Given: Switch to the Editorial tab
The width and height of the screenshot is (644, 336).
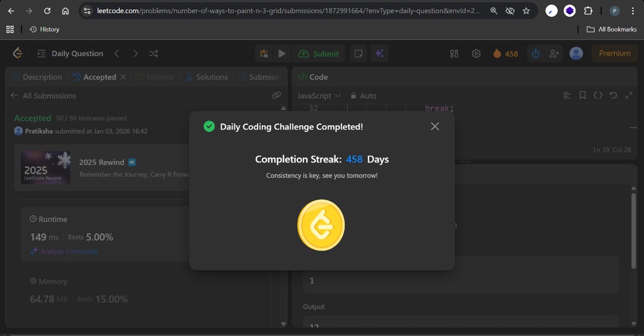Looking at the screenshot, I should pyautogui.click(x=155, y=77).
